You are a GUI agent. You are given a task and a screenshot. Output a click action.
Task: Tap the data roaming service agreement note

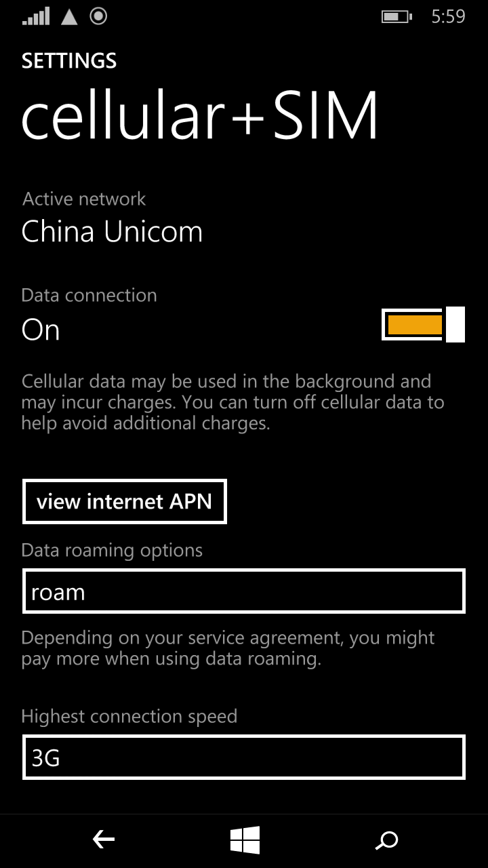point(228,648)
